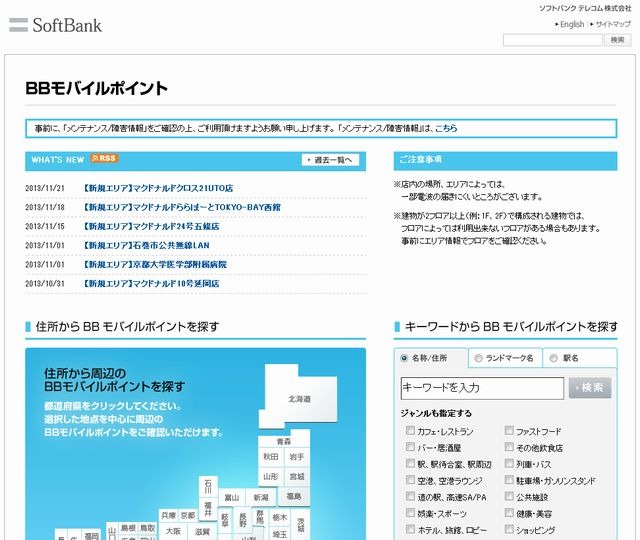The height and width of the screenshot is (540, 640).
Task: Select 石川 prefecture on map
Action: point(208,486)
